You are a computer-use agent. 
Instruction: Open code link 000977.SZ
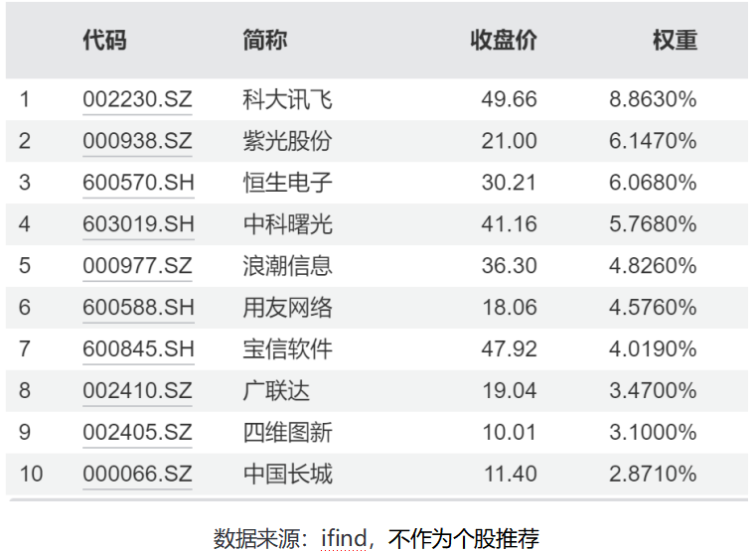(137, 266)
